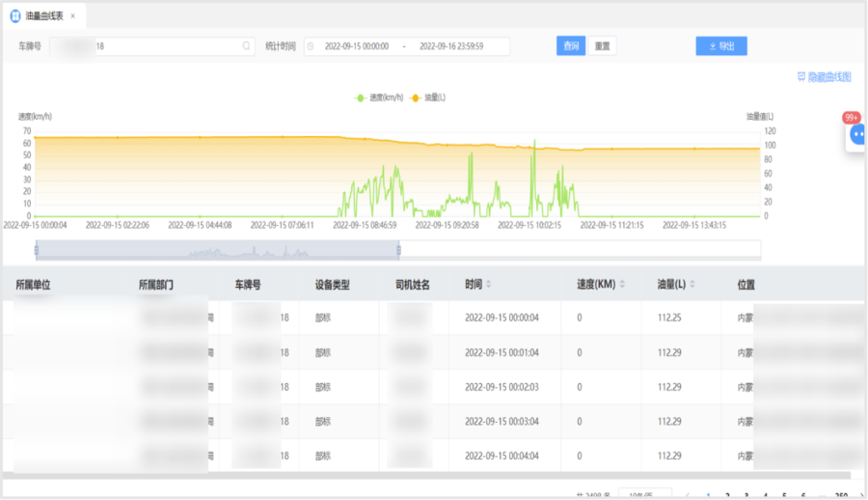Edit the end date 2022-09-16 23:59:59
The image size is (868, 500).
click(x=451, y=46)
